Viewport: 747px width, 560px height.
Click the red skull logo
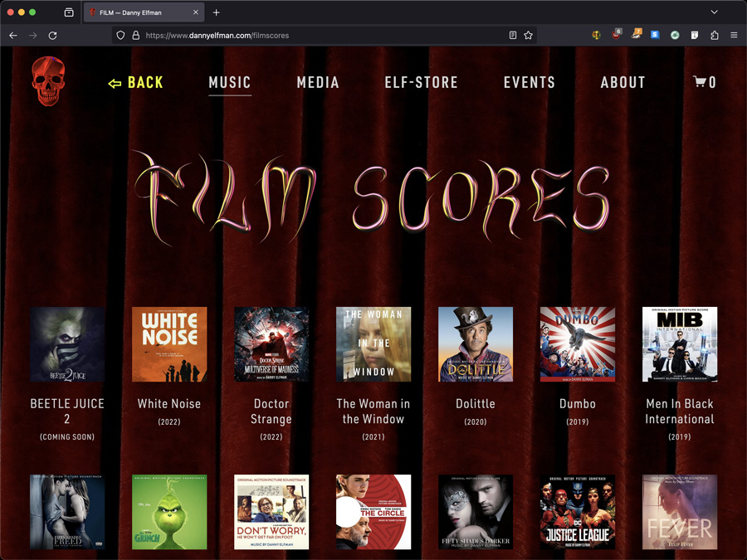click(48, 81)
